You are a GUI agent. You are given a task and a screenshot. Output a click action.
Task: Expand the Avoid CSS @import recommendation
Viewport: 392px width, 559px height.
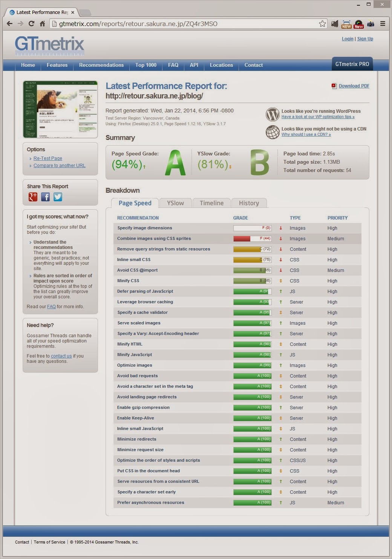point(237,270)
